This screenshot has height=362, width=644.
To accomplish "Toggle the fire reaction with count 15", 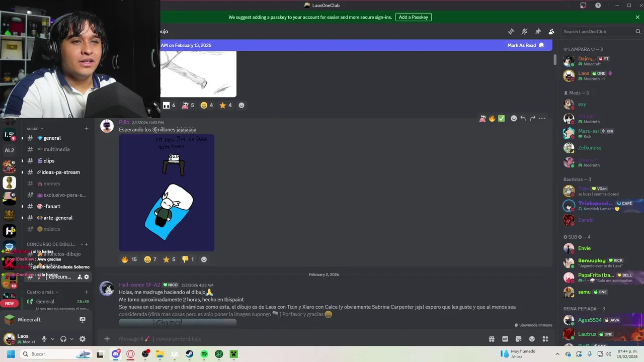I will (x=129, y=259).
